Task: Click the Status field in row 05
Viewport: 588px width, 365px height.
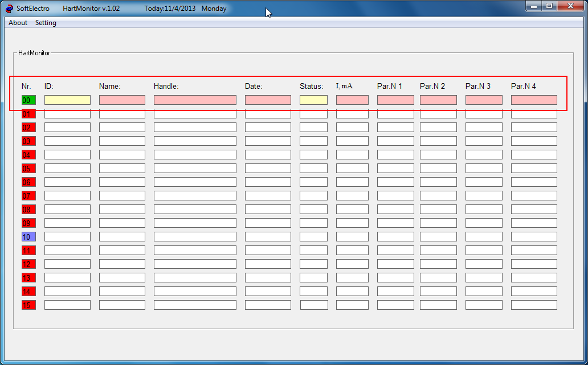Action: click(x=313, y=168)
